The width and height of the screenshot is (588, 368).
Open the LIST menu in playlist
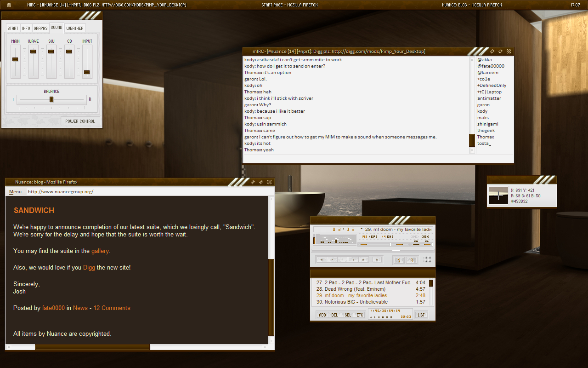(x=421, y=315)
